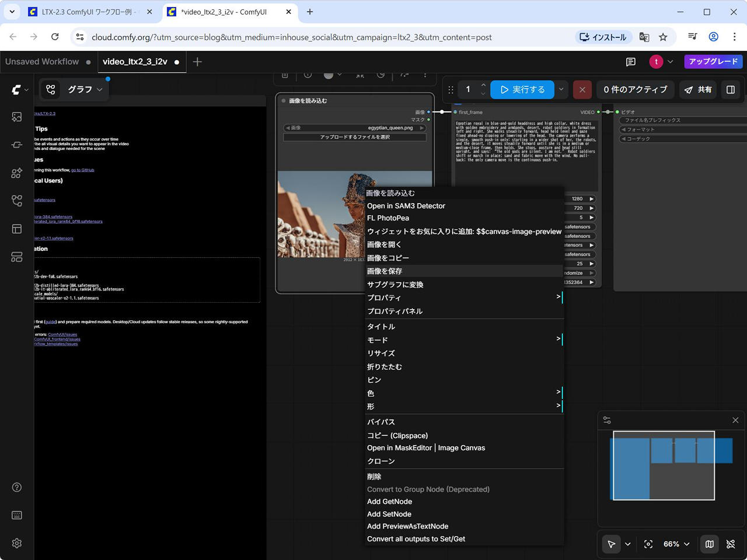Toggle link visibility in the canvas toolbar

coord(731,544)
